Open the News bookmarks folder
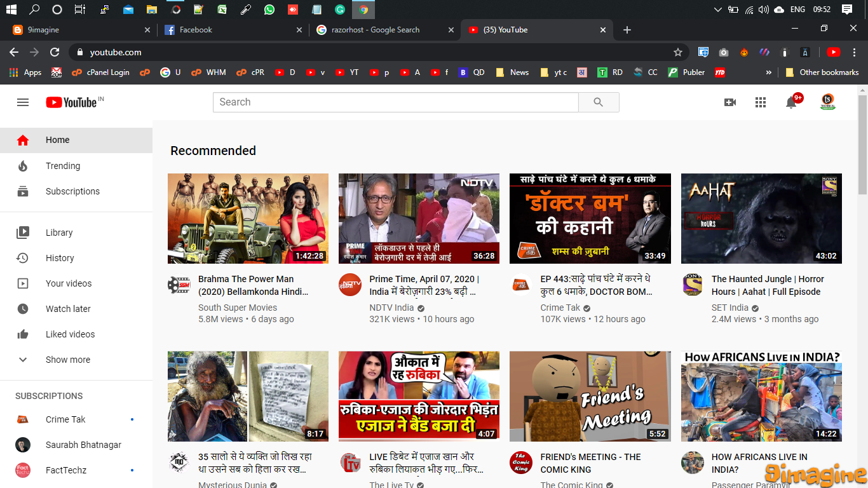The width and height of the screenshot is (868, 488). [x=512, y=72]
